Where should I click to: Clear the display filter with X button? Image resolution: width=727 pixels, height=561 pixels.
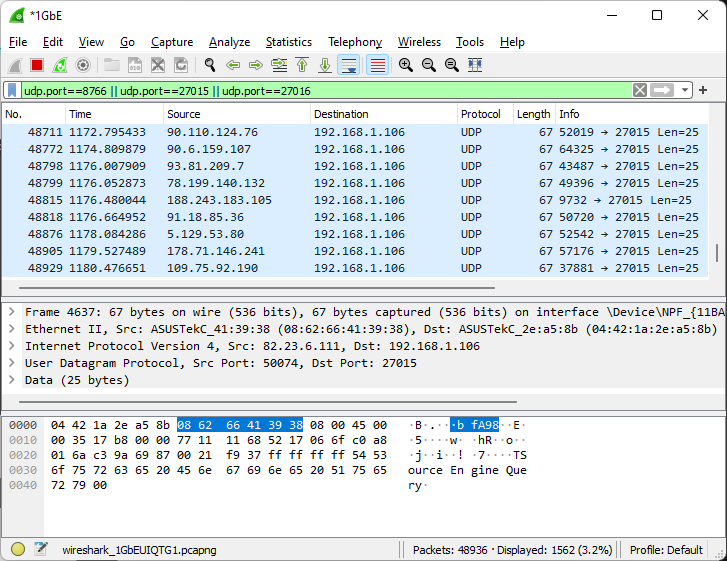(x=640, y=90)
